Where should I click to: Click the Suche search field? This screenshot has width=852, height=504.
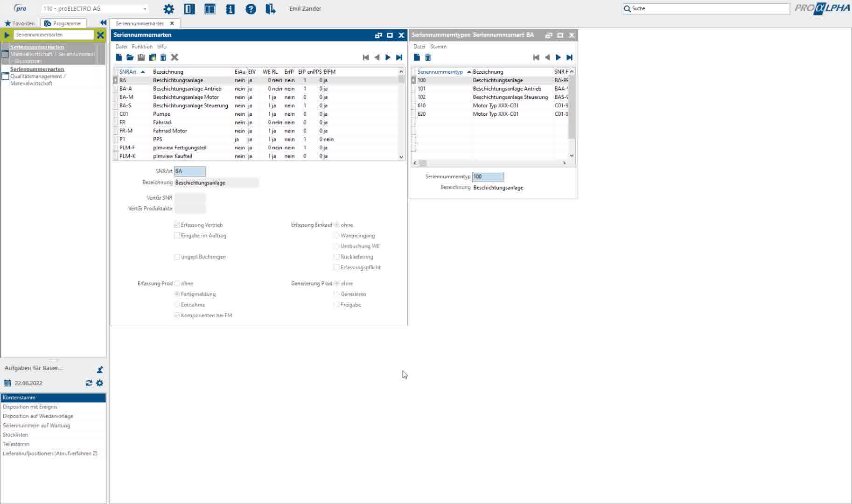tap(706, 8)
